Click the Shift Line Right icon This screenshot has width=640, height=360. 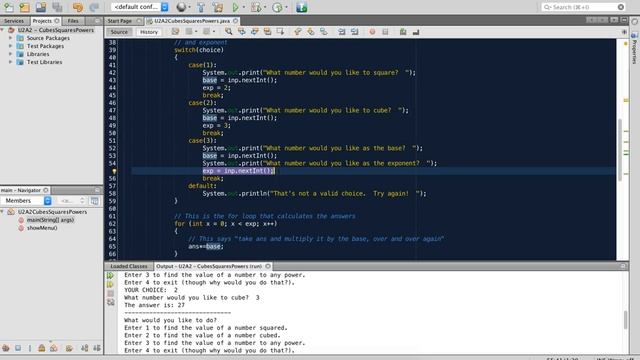(x=354, y=31)
